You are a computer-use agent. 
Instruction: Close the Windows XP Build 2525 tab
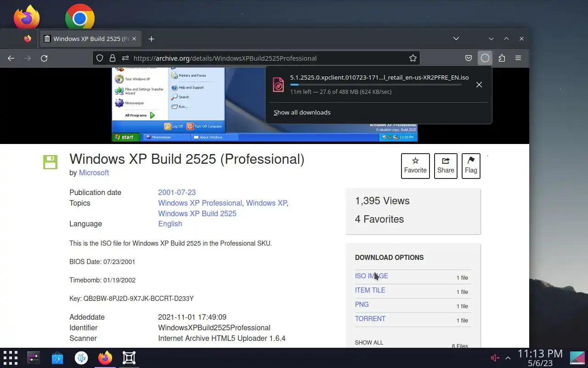pos(134,39)
